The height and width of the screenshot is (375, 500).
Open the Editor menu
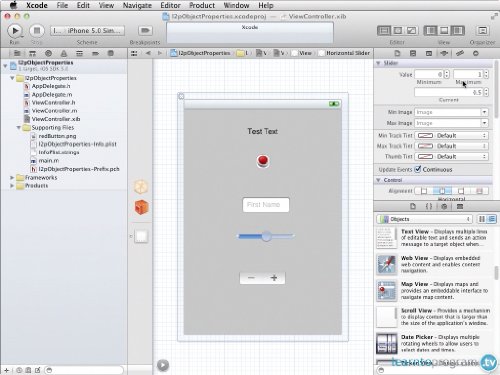[x=170, y=5]
